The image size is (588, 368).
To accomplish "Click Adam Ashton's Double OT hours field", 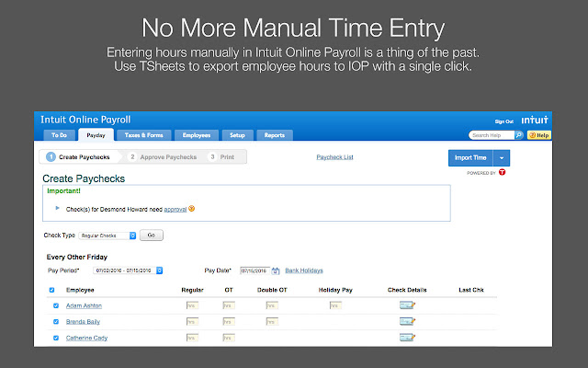I will 272,305.
